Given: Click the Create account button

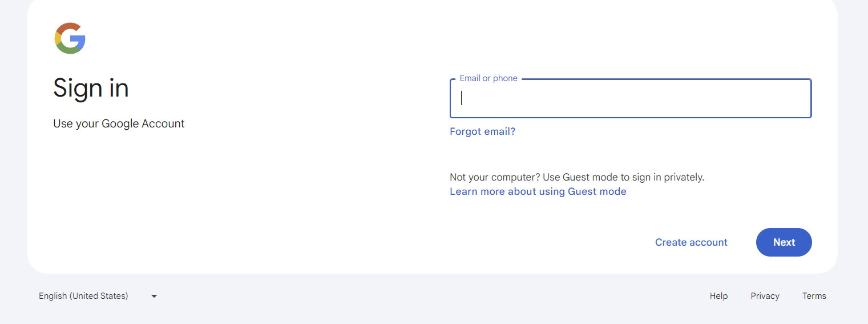Looking at the screenshot, I should click(691, 242).
